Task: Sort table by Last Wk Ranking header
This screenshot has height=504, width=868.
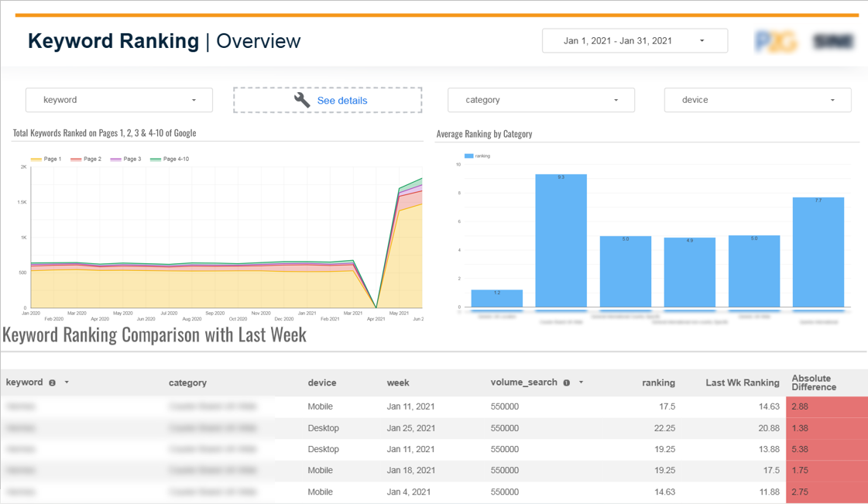Action: [x=742, y=382]
